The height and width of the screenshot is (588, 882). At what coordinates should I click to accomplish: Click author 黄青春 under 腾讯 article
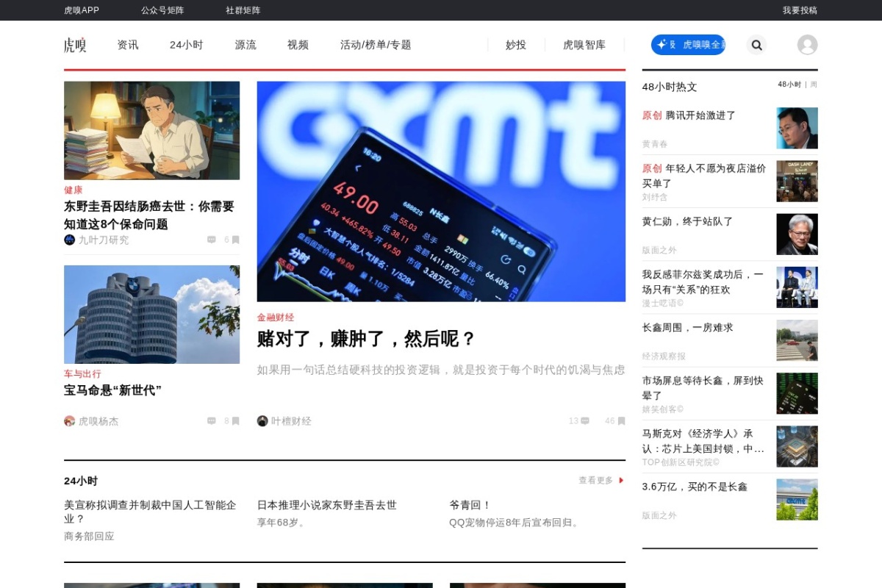[x=655, y=144]
